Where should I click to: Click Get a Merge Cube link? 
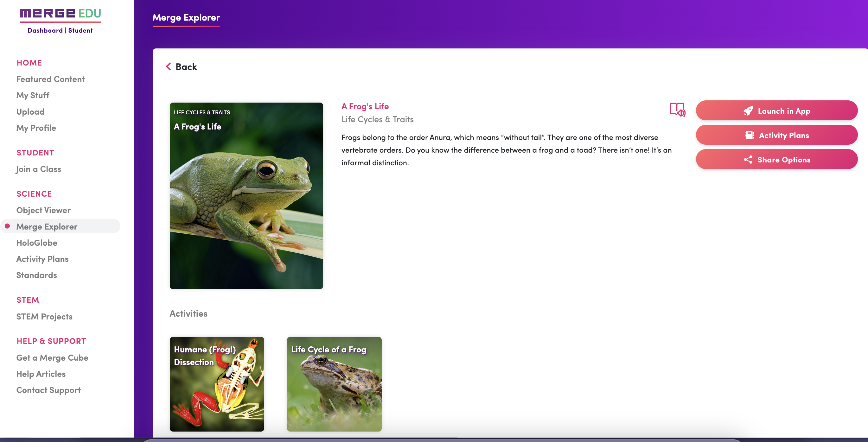coord(52,357)
